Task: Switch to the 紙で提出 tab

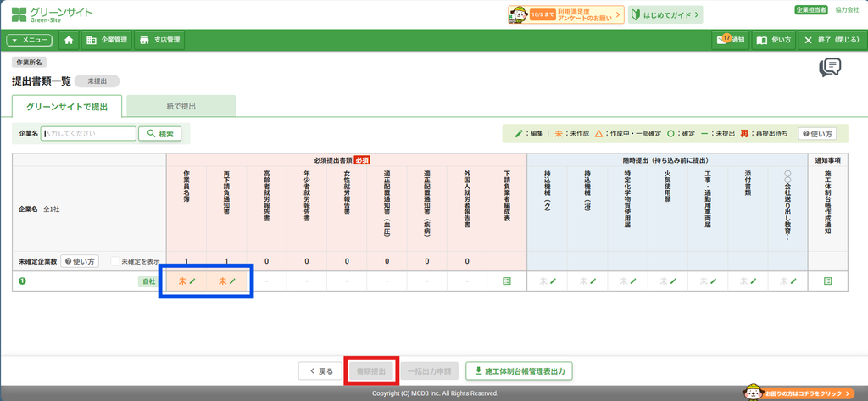Action: point(181,106)
